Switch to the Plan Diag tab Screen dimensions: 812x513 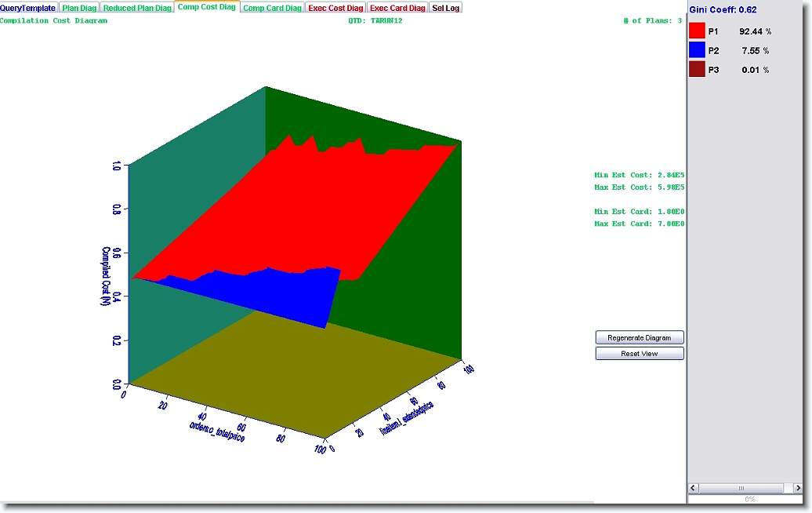(79, 8)
